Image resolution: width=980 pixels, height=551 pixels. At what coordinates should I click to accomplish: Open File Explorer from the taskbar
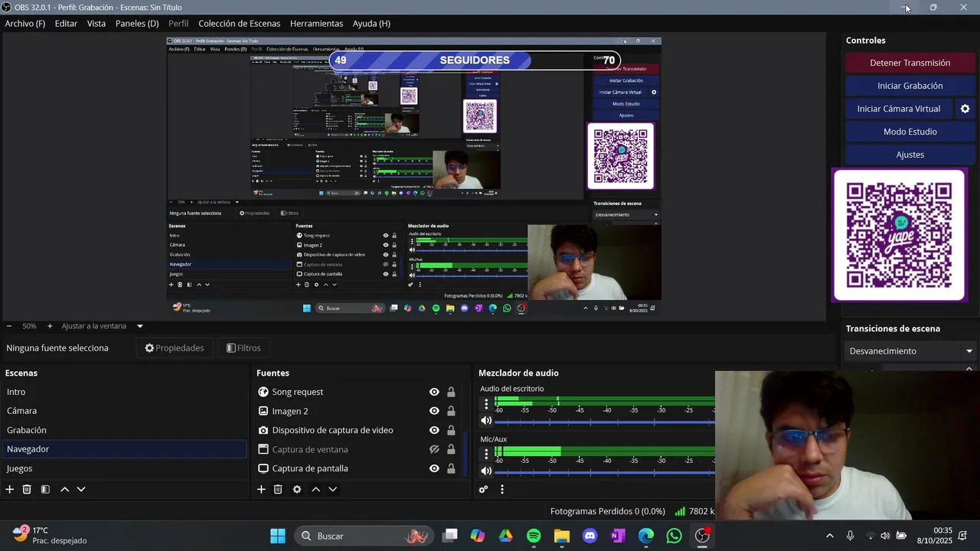(562, 536)
